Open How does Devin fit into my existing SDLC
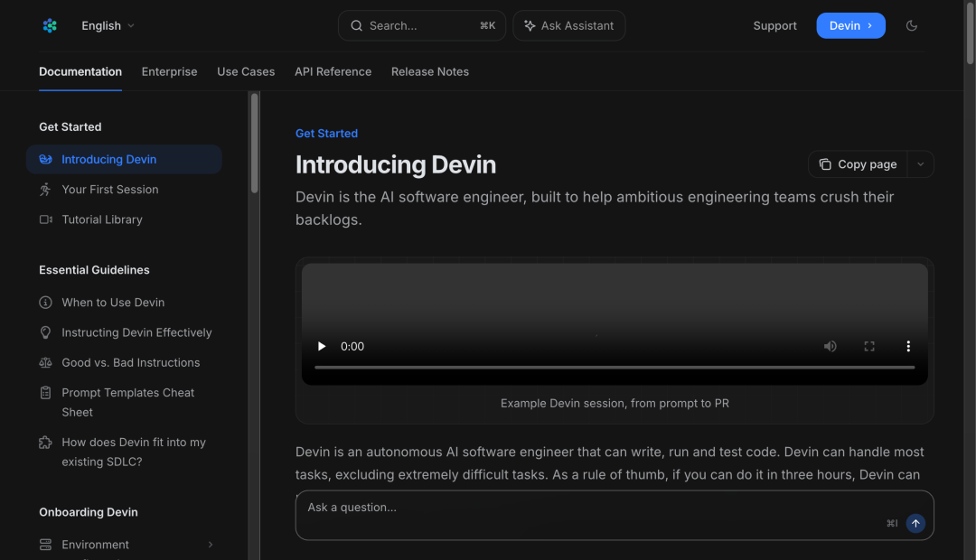 pyautogui.click(x=134, y=452)
